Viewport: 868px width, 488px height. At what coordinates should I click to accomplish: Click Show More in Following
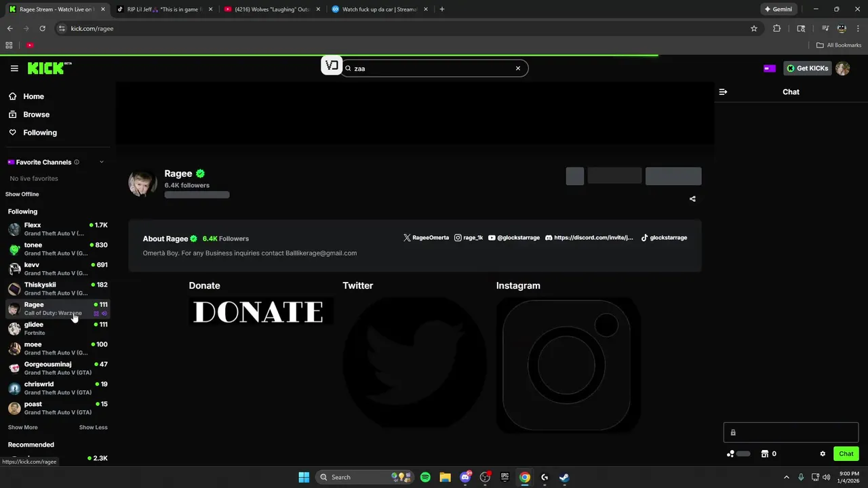(x=23, y=428)
